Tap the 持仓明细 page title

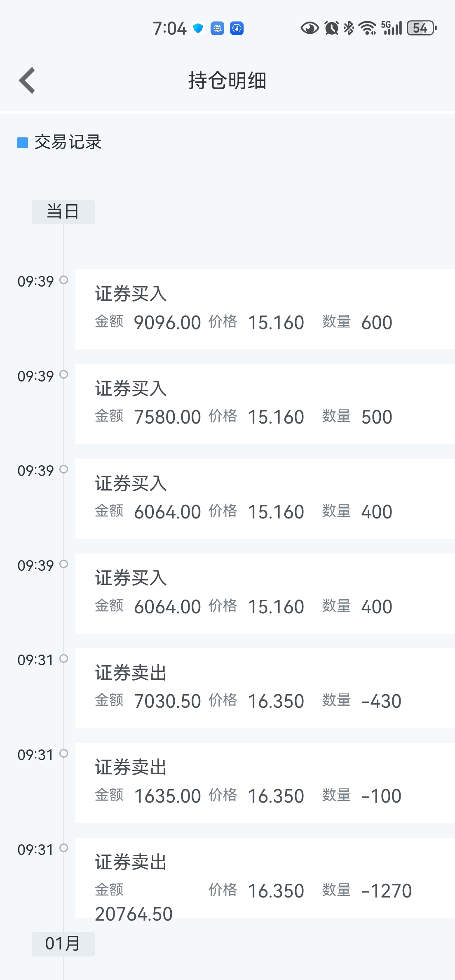pyautogui.click(x=227, y=80)
